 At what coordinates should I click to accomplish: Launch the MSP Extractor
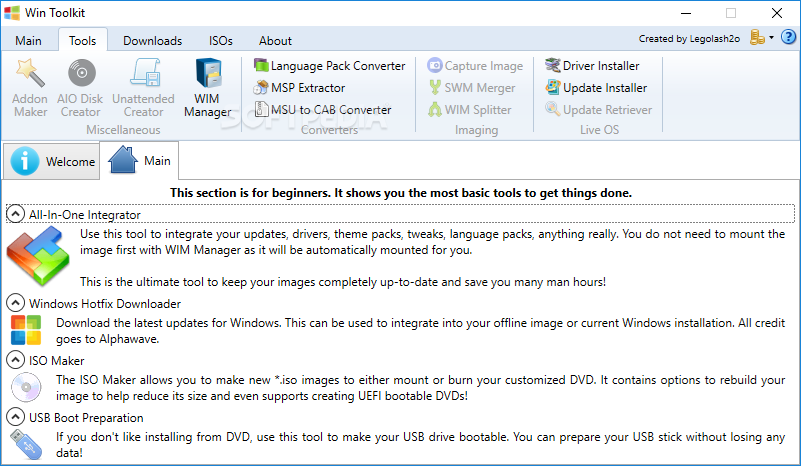tap(299, 88)
